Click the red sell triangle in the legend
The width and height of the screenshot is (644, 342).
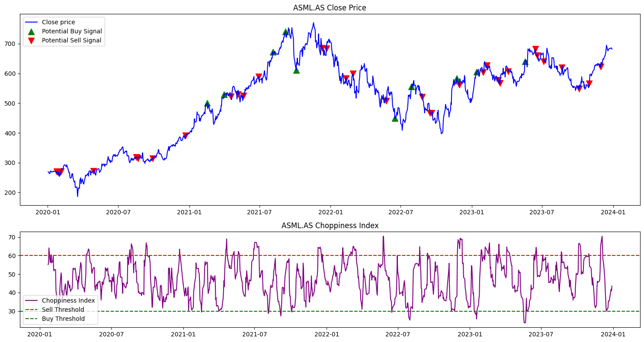pyautogui.click(x=31, y=41)
